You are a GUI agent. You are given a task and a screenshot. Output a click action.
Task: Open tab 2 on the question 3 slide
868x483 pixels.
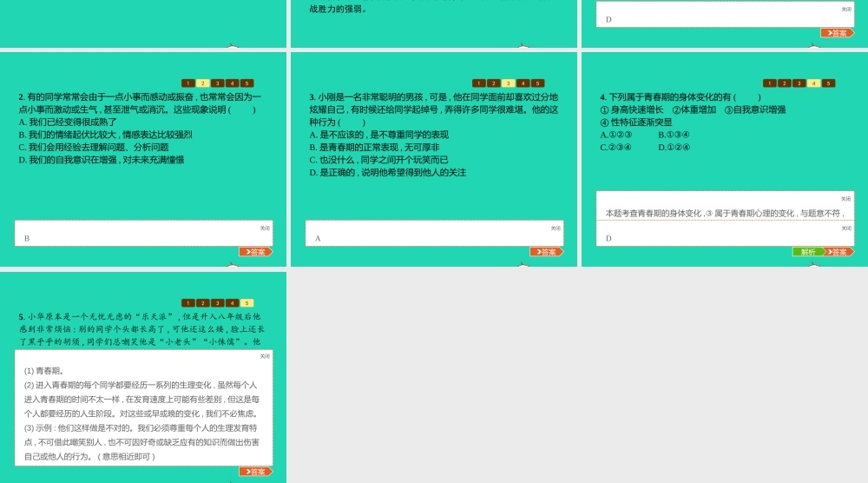[493, 83]
